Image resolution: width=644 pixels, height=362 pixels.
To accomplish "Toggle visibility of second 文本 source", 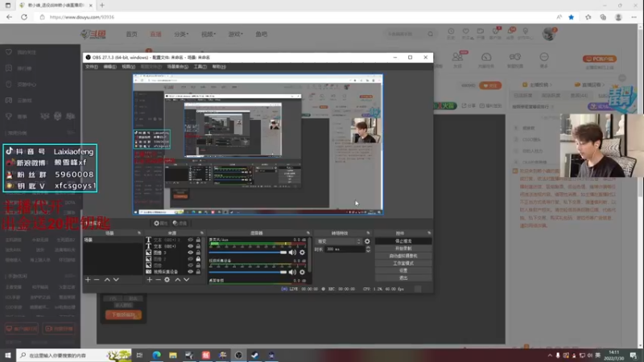I will click(x=190, y=246).
